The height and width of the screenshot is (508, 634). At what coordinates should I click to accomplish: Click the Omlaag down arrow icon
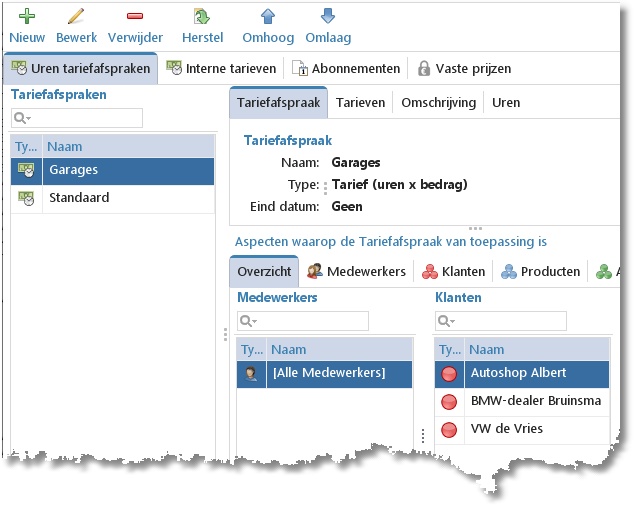(328, 16)
